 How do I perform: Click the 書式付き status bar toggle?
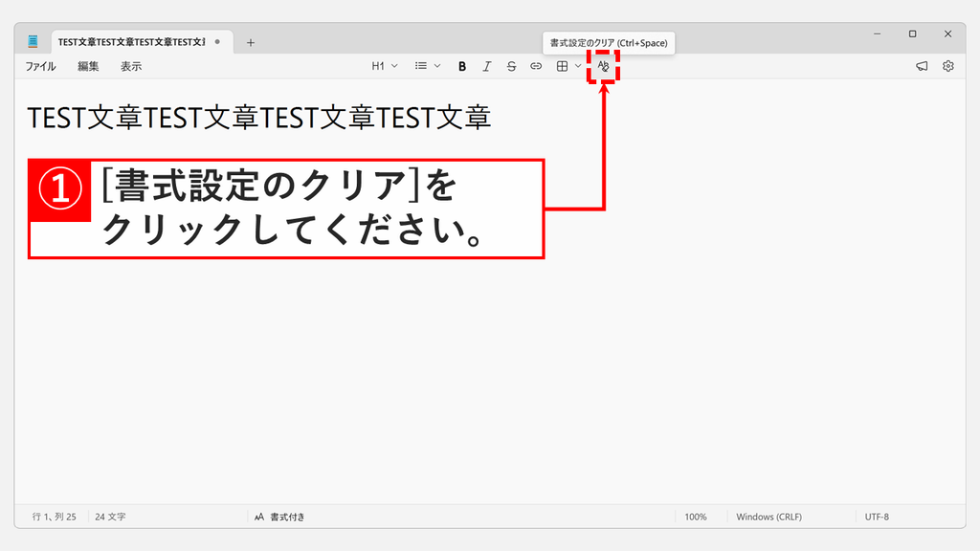coord(280,517)
